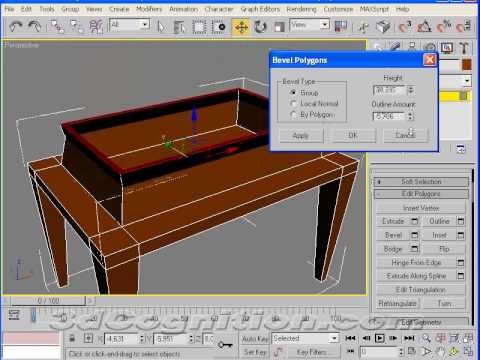Click the time slider showing 0 / 100
Viewport: 480px width, 360px height.
(48, 301)
